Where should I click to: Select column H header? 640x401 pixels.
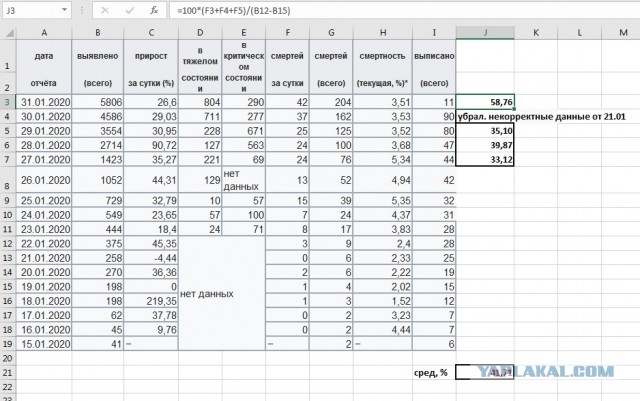(x=383, y=33)
